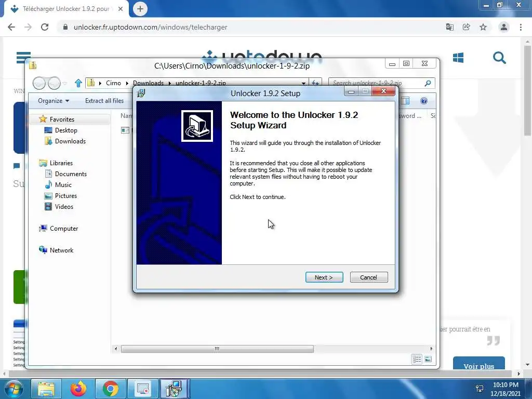Open Downloads in Explorer sidebar
This screenshot has width=532, height=399.
[70, 141]
